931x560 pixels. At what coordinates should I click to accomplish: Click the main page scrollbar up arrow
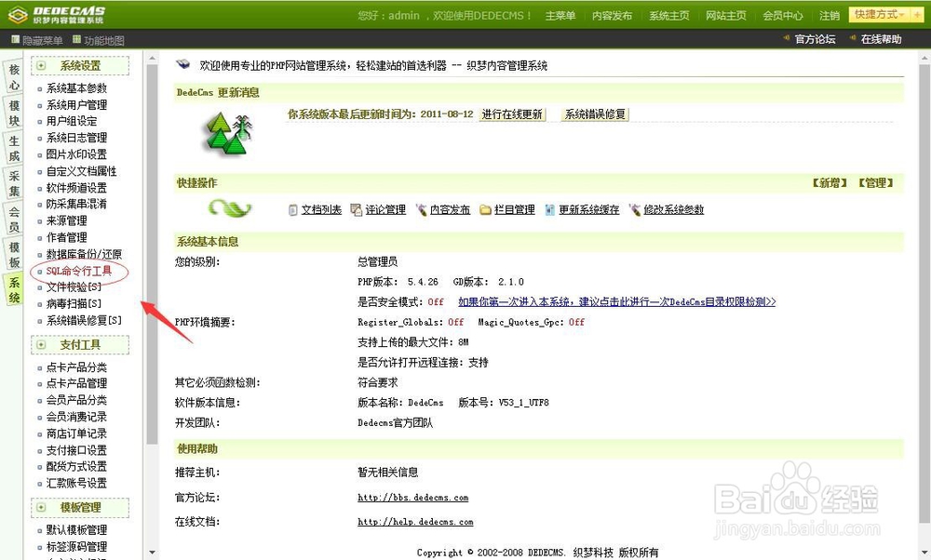click(x=924, y=59)
